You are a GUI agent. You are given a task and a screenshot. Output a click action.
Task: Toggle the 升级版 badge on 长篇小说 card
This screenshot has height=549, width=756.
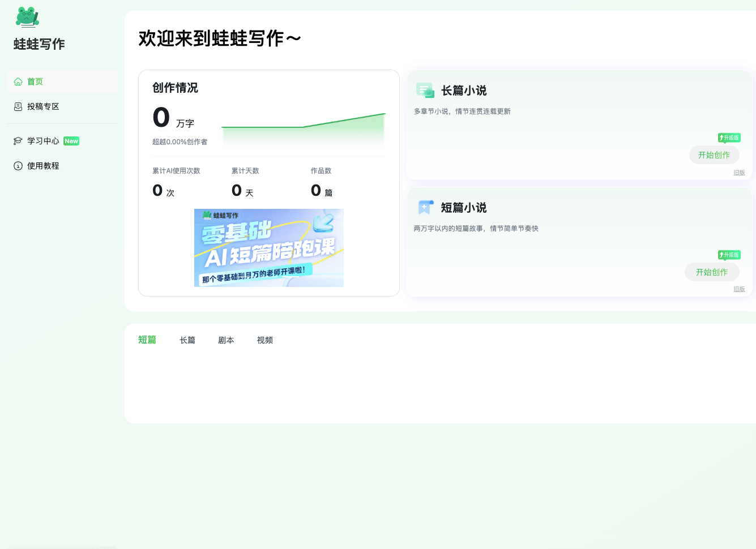point(729,137)
